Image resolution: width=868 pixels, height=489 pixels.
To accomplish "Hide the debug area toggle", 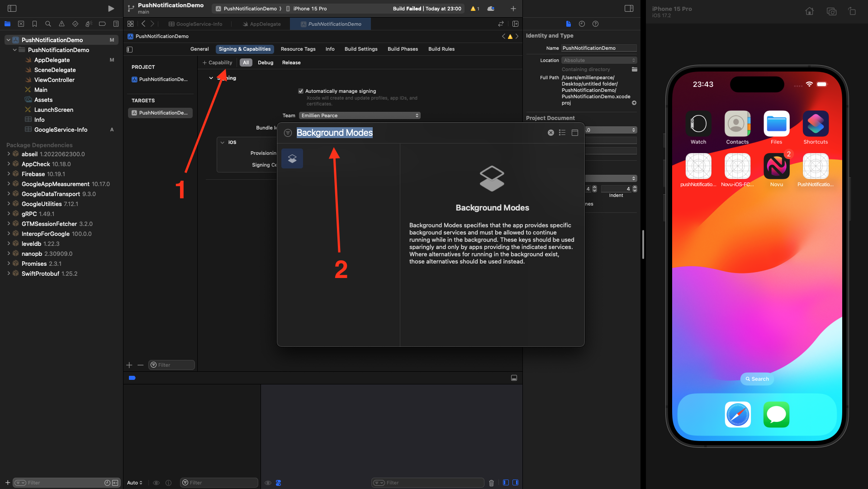I will (x=514, y=378).
